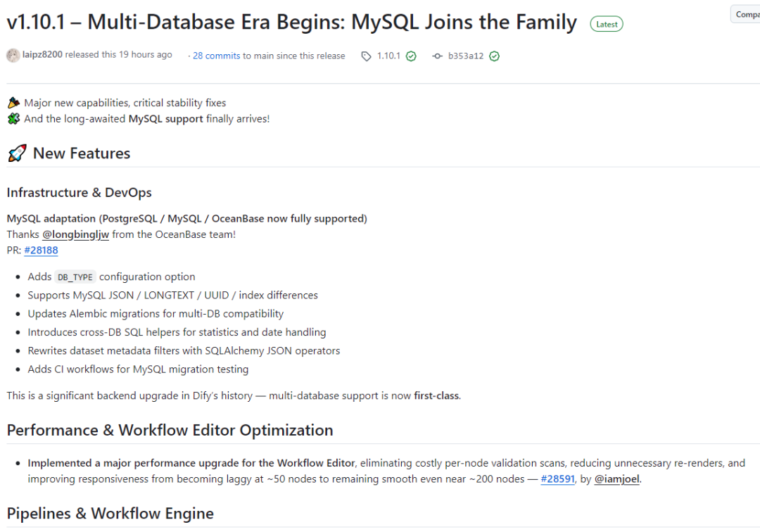Click the laipz8200 avatar image

[x=13, y=56]
